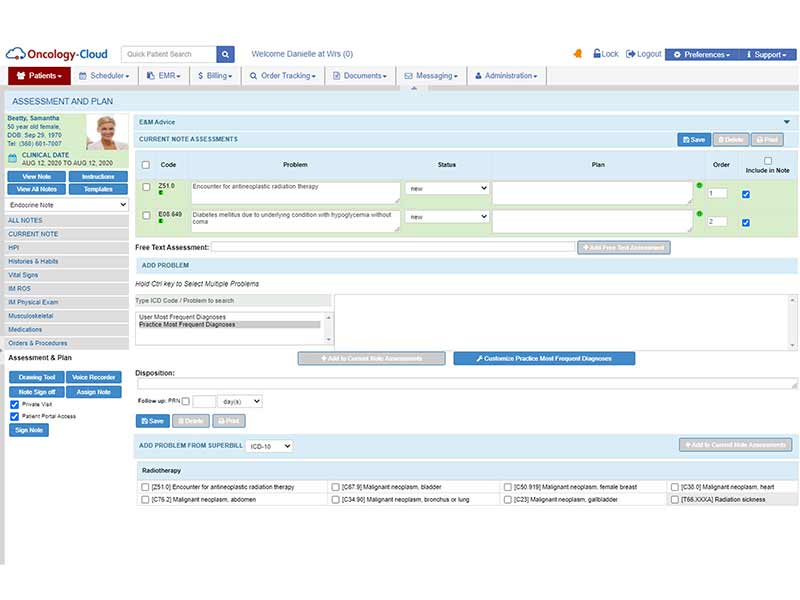Screen dimensions: 800x600
Task: Click the Sign Note button
Action: [x=29, y=430]
